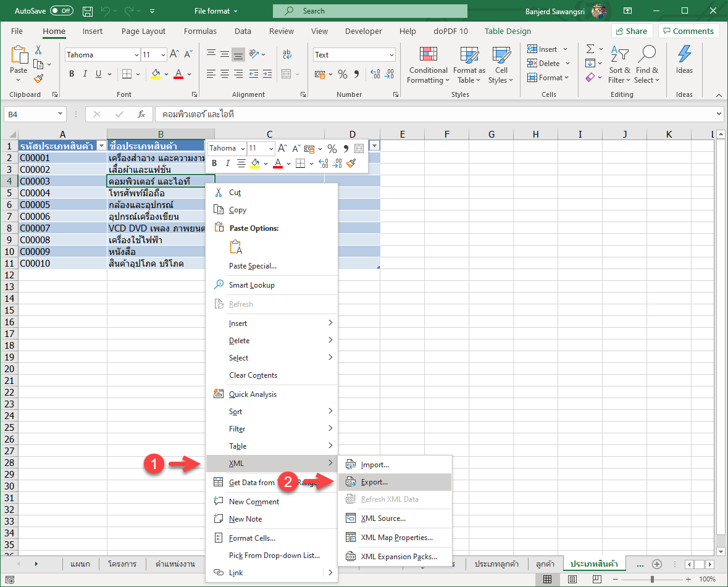728x587 pixels.
Task: Open Find & Select magnifier
Action: tap(646, 65)
